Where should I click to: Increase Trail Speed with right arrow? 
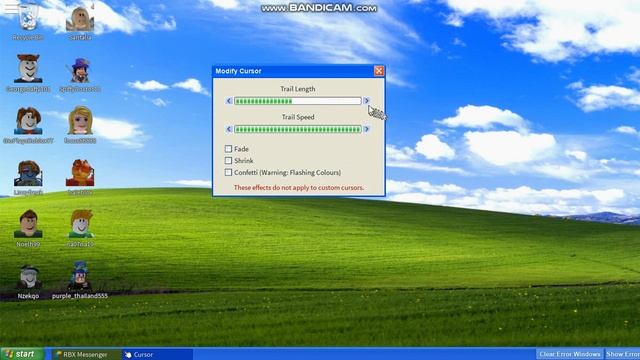point(366,129)
